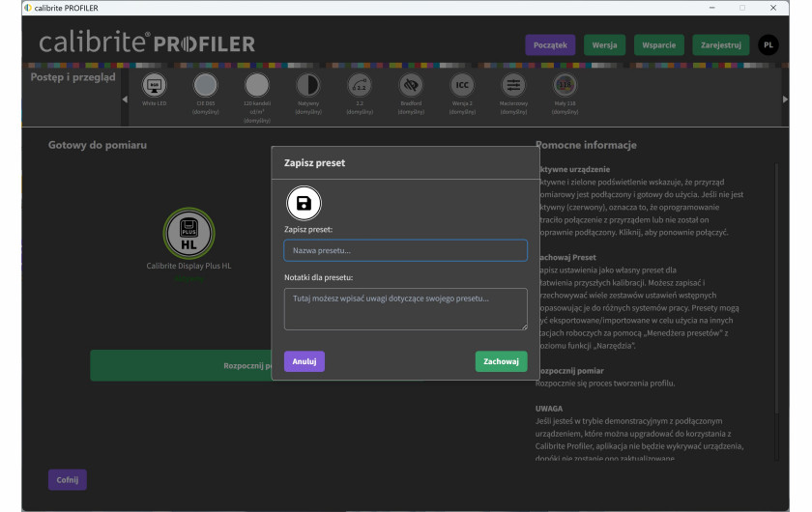Click the Notatki dla presetu label

click(x=318, y=277)
